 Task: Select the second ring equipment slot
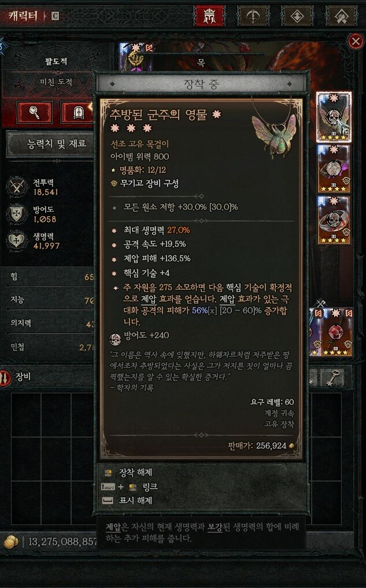pos(334,220)
